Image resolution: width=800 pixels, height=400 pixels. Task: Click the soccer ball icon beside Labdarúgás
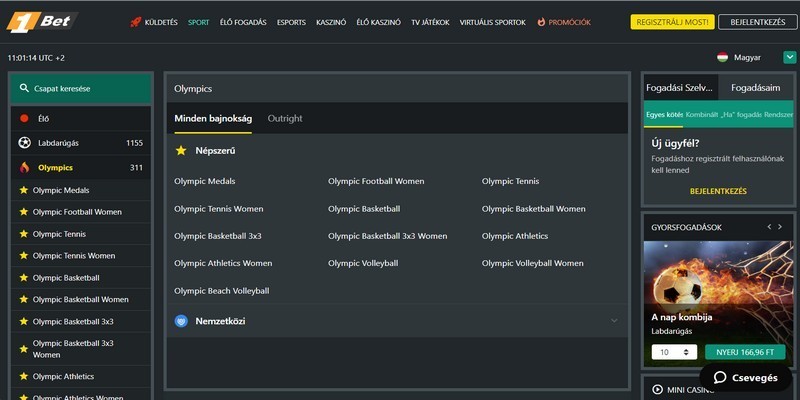tap(24, 143)
